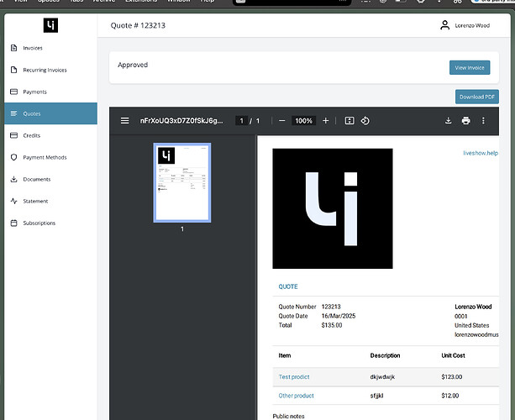This screenshot has width=515, height=420.
Task: Click the fit to page icon
Action: point(349,121)
